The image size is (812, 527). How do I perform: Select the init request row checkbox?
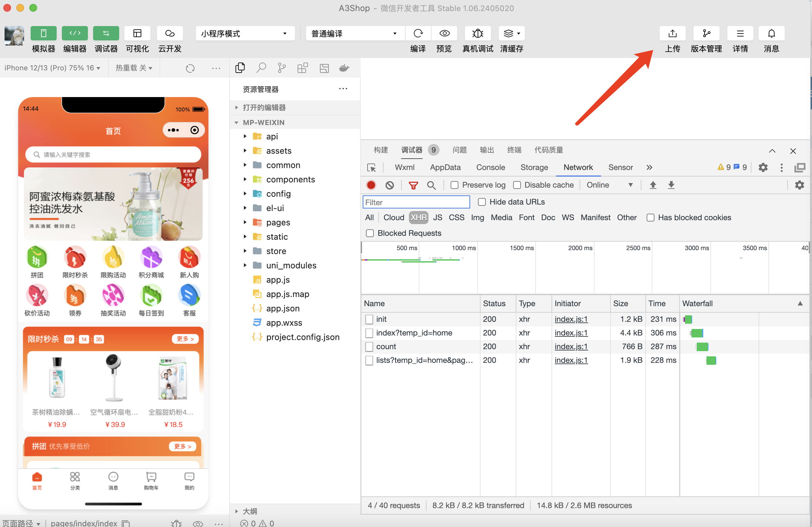pos(369,320)
